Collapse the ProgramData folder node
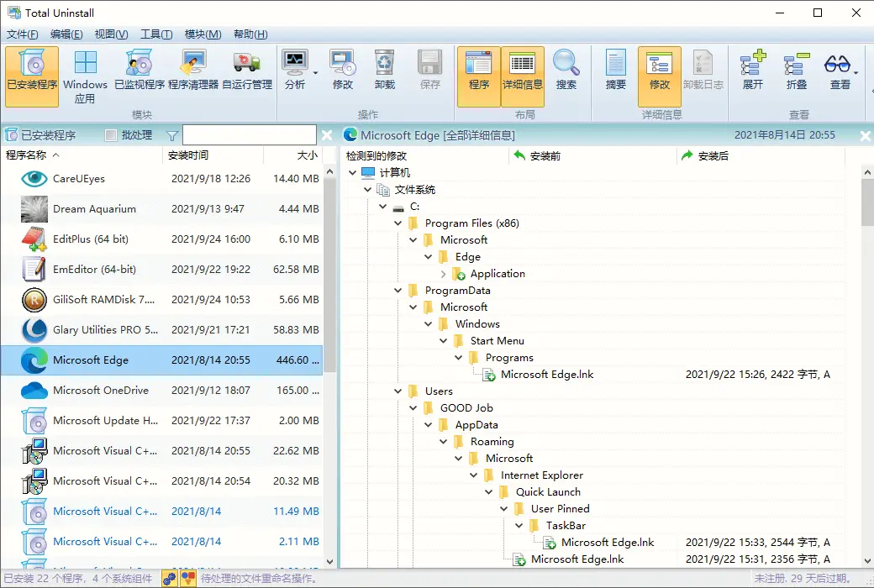874x588 pixels. click(x=398, y=291)
